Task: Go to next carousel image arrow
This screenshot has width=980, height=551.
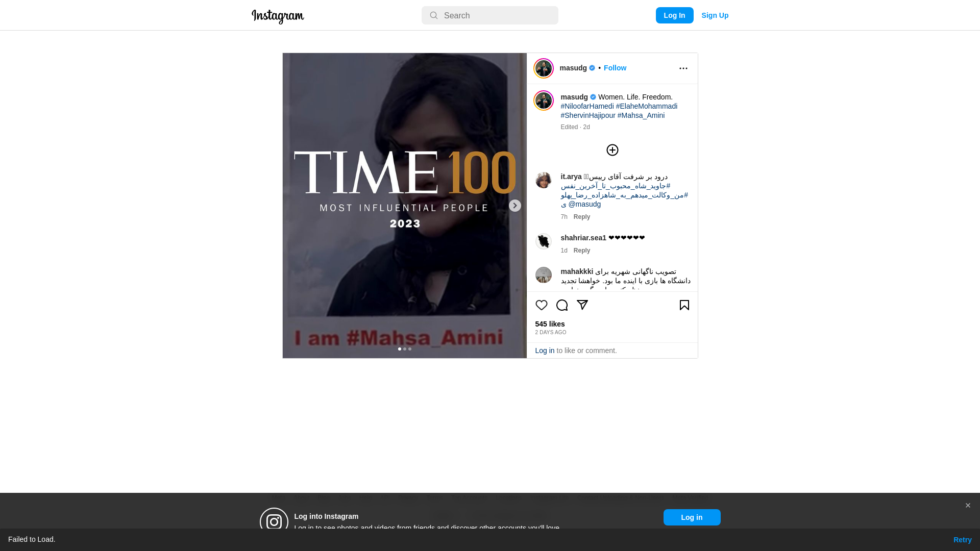Action: (x=514, y=206)
